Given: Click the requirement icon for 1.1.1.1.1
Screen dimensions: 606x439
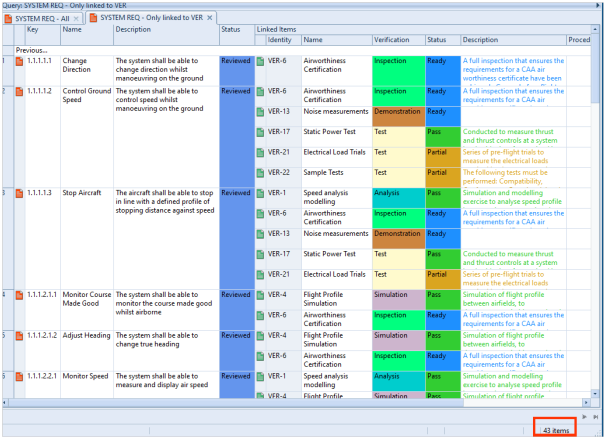Looking at the screenshot, I should coord(19,61).
